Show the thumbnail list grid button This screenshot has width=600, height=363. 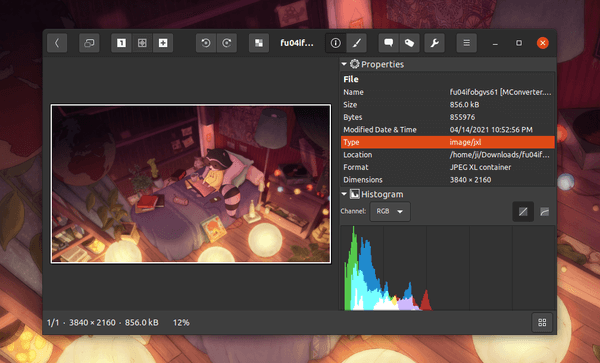[542, 322]
